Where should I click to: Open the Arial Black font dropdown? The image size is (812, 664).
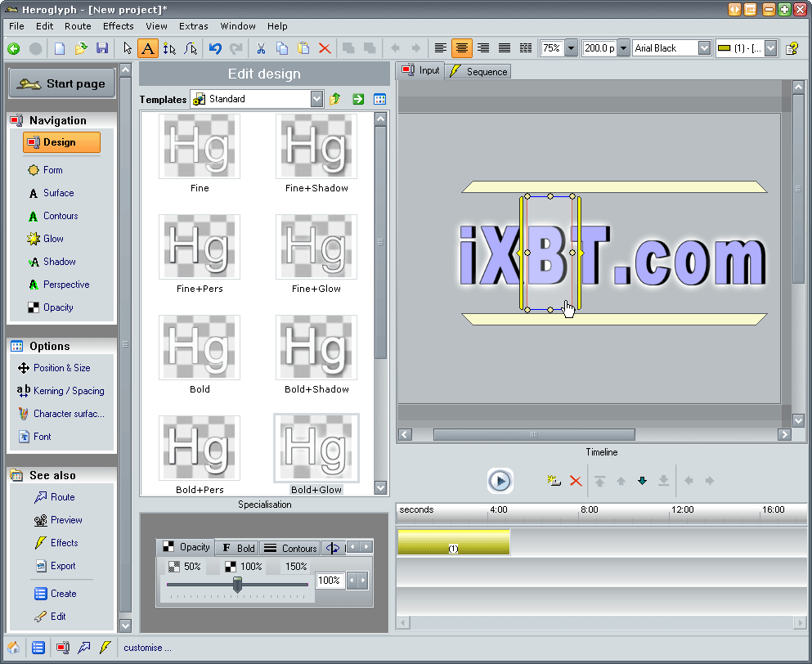(704, 48)
